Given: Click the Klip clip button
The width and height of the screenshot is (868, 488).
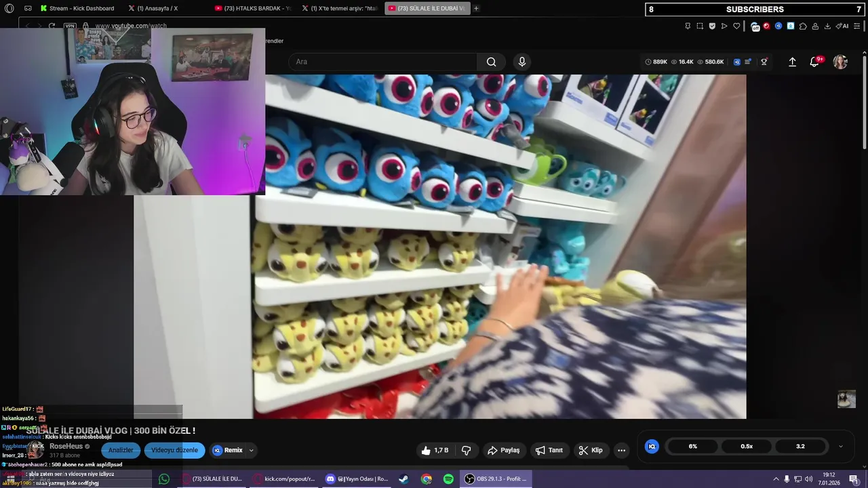Looking at the screenshot, I should click(x=591, y=450).
